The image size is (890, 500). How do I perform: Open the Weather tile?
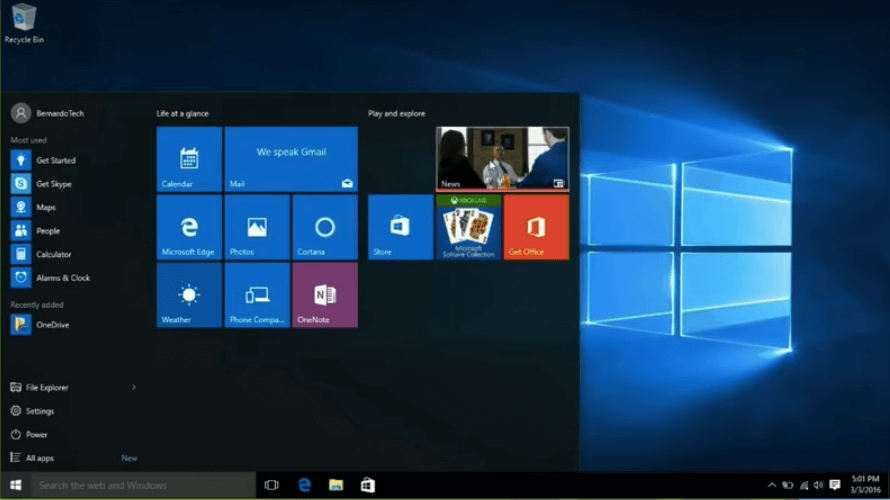(x=189, y=295)
